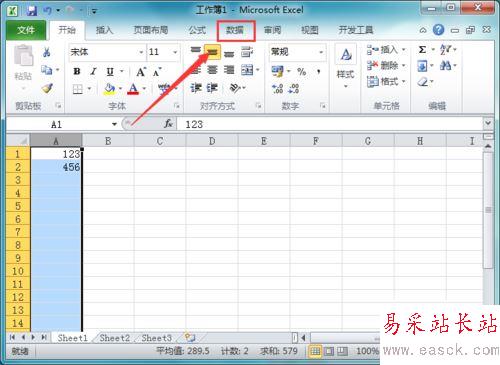Apply Comma Style
Screen dimensions: 500x365
tap(319, 71)
